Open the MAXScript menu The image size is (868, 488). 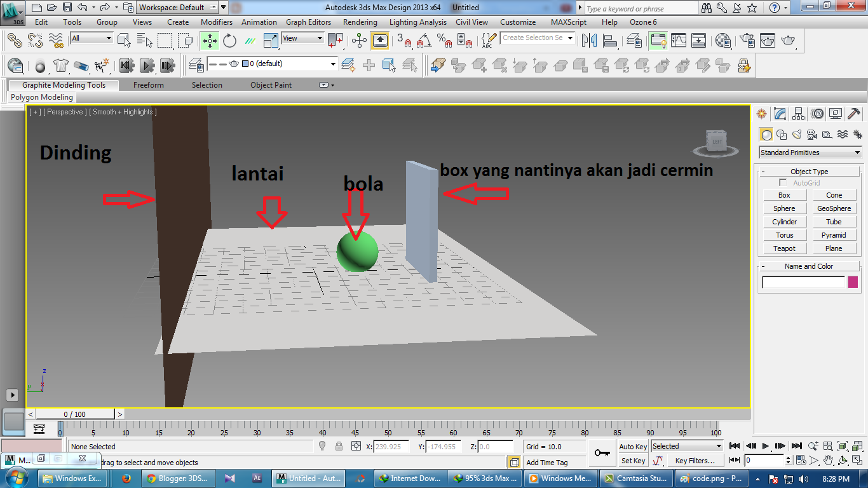click(569, 22)
